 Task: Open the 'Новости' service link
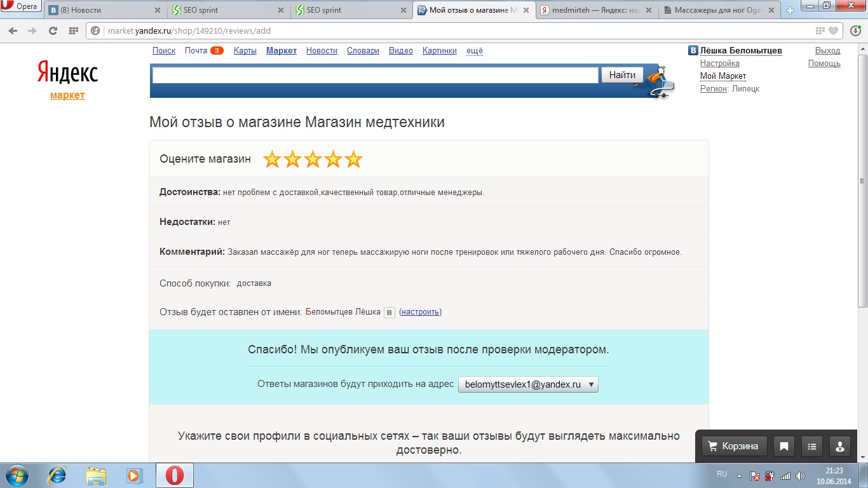322,51
